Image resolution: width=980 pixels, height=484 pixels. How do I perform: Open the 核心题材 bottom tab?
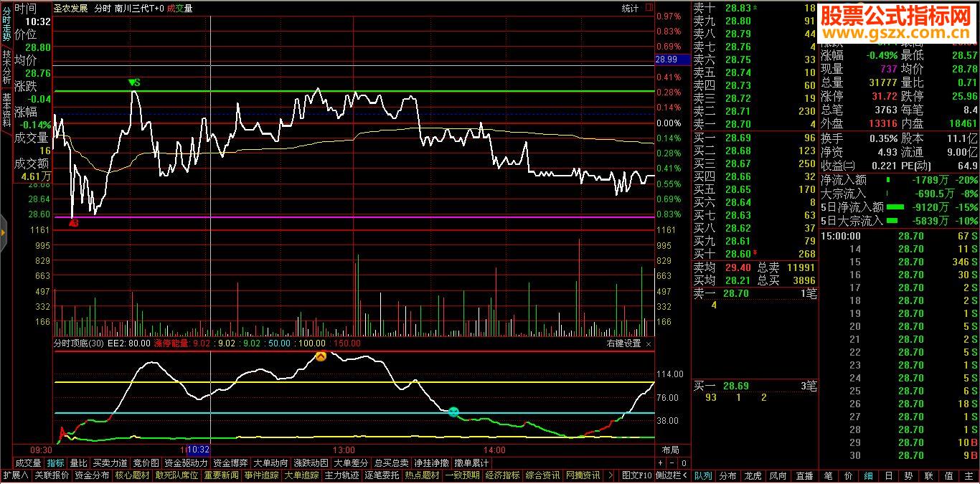(x=132, y=475)
